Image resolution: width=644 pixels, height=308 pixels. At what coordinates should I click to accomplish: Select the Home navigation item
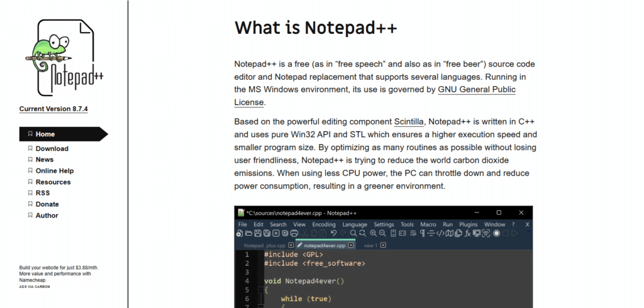64,134
